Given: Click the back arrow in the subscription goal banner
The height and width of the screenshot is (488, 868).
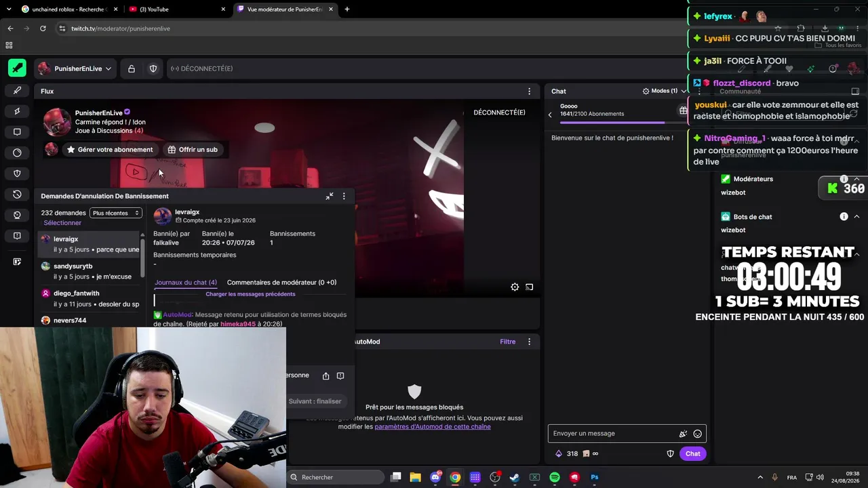Looking at the screenshot, I should 550,115.
